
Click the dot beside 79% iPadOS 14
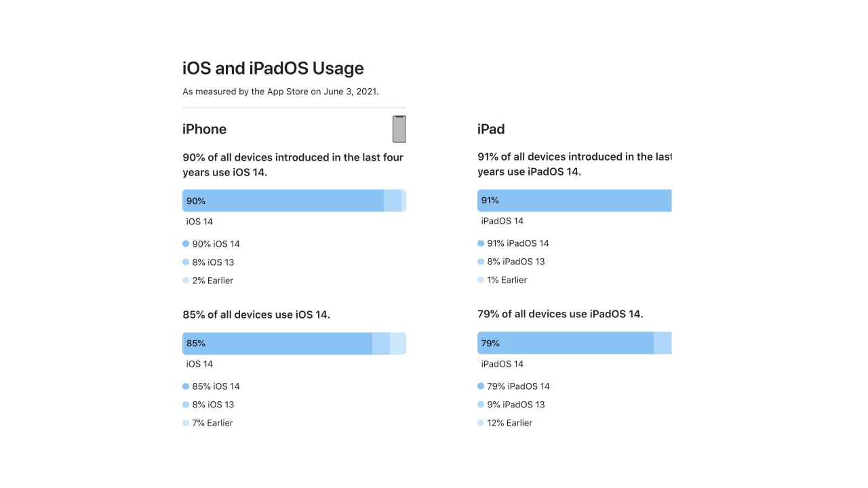(481, 386)
